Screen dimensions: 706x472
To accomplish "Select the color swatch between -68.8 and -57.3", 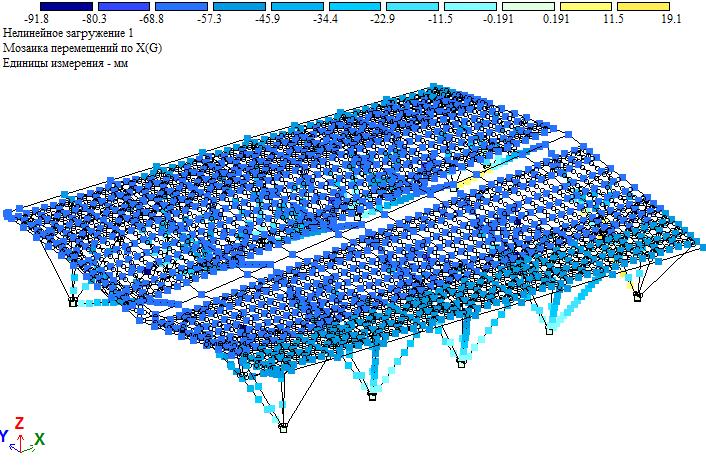I will point(181,6).
